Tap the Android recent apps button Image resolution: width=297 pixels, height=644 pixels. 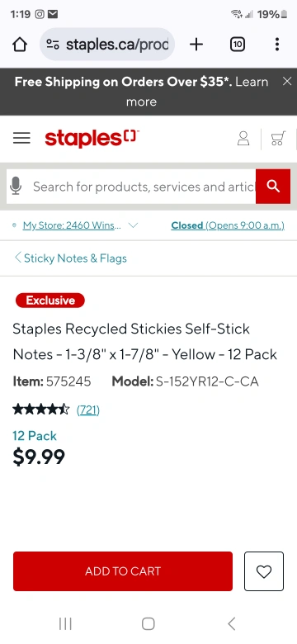coord(65,623)
